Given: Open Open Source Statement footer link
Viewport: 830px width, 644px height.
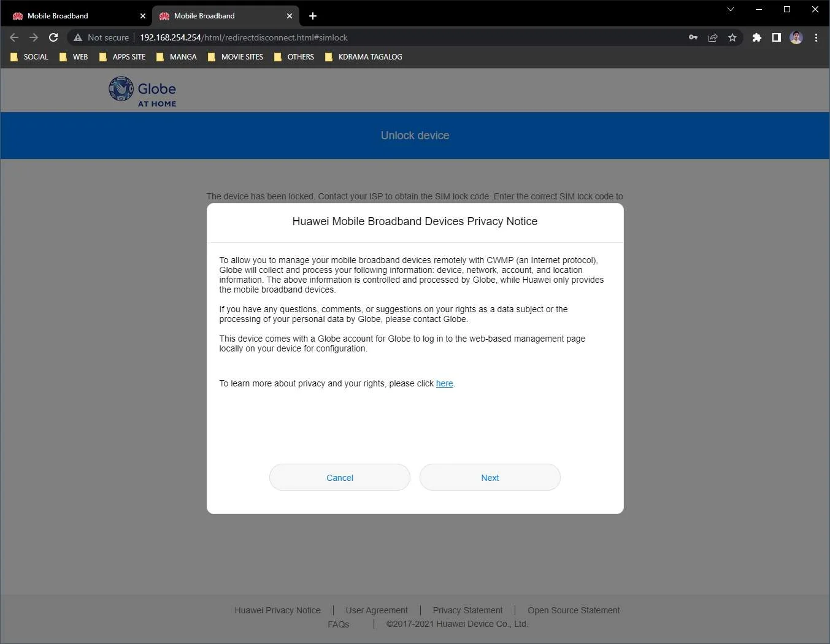Looking at the screenshot, I should pos(574,610).
